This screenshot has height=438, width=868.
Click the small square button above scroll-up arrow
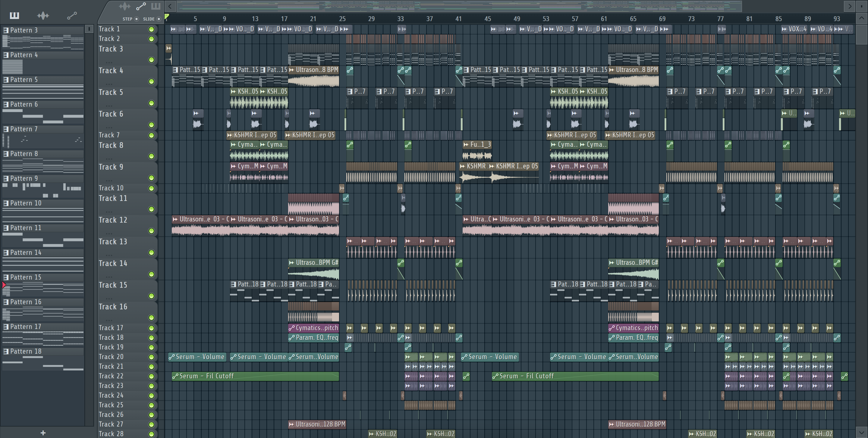pos(862,6)
